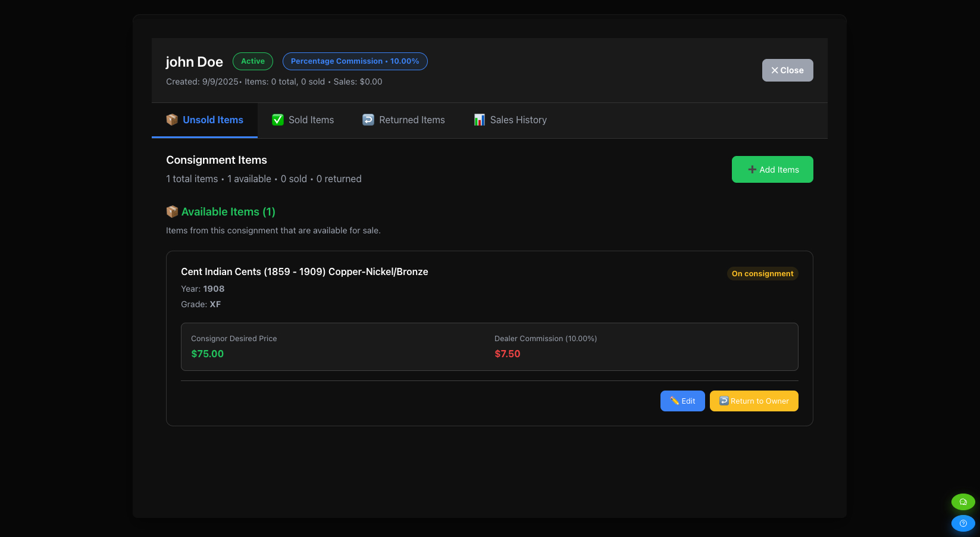Click the Percentage Commission 10.00% badge

pyautogui.click(x=355, y=61)
